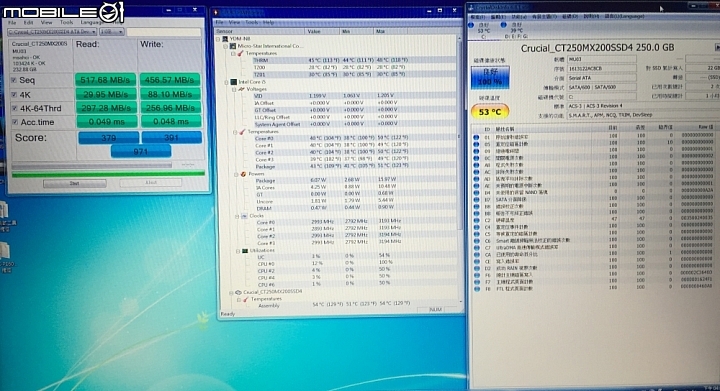
Task: Click the thermometer icon under Micro-Star node
Action: [x=240, y=53]
